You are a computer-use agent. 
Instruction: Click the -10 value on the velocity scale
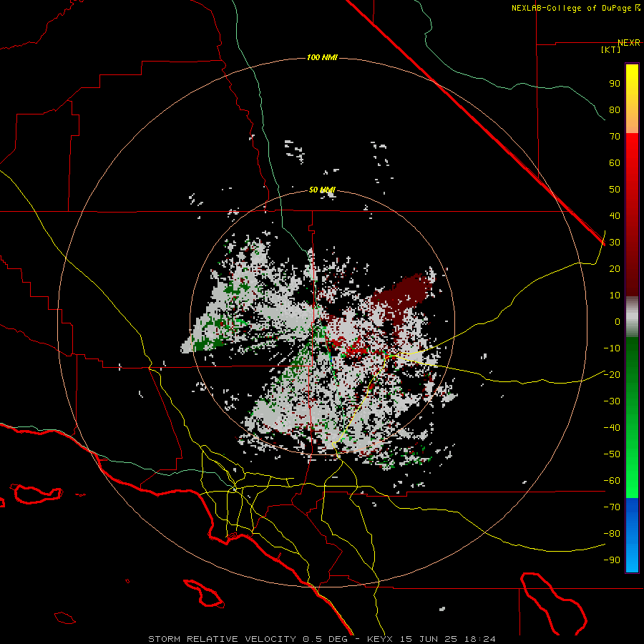click(x=612, y=348)
